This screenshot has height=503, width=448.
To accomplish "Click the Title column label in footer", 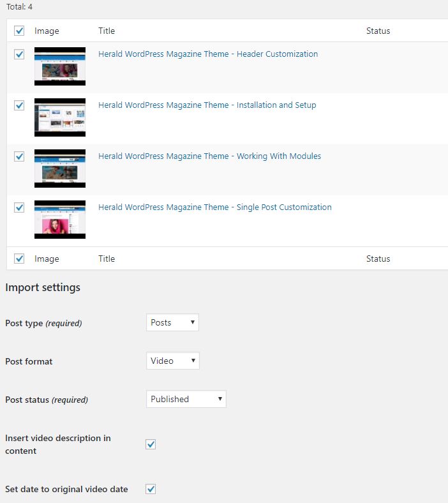I will tap(107, 259).
